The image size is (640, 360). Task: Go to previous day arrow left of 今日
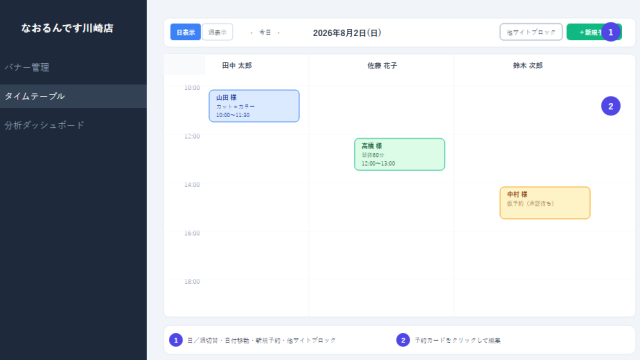(251, 33)
